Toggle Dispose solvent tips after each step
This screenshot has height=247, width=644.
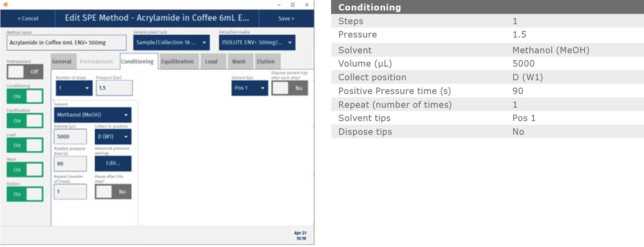(x=290, y=88)
